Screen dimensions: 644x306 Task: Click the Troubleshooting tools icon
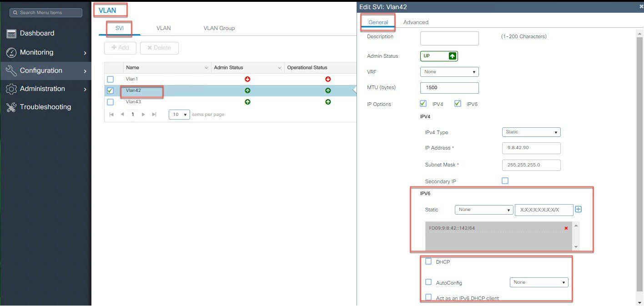(11, 107)
